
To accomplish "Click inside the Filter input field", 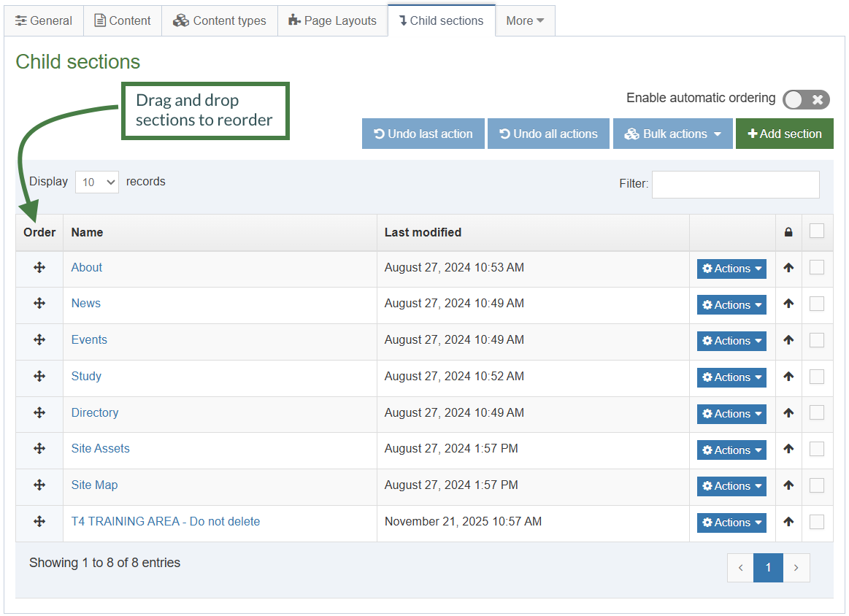I will pos(735,184).
